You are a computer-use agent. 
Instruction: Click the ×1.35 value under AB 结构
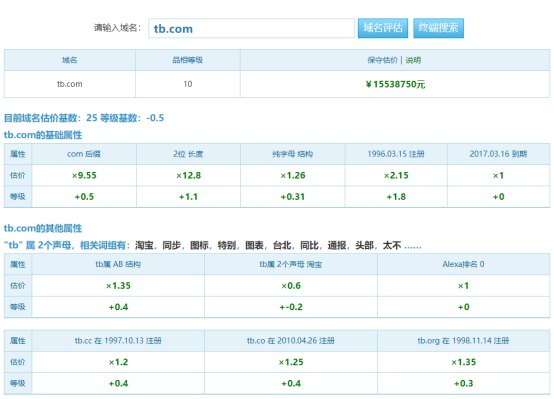118,286
